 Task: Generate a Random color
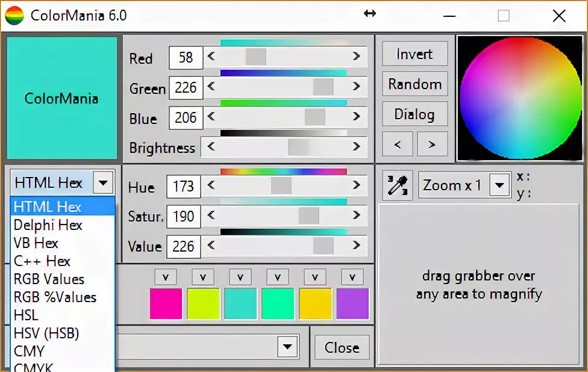(x=414, y=84)
